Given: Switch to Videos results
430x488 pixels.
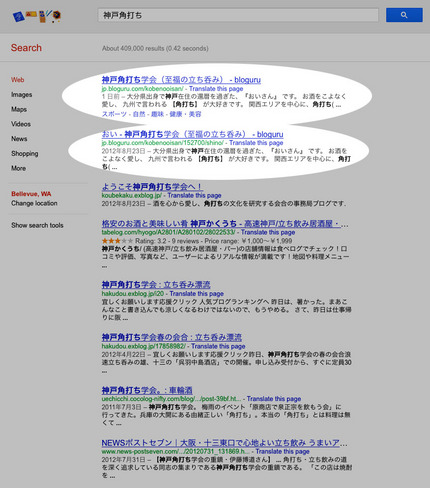Looking at the screenshot, I should [x=21, y=124].
